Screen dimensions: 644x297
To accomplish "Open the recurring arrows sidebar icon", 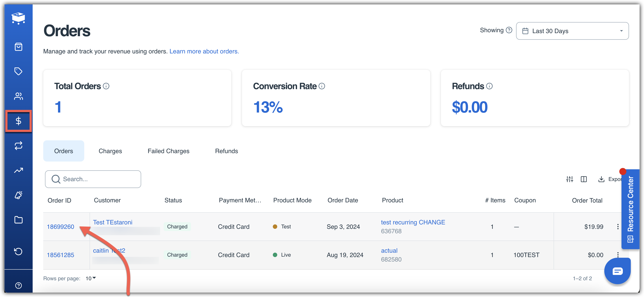I will click(18, 146).
